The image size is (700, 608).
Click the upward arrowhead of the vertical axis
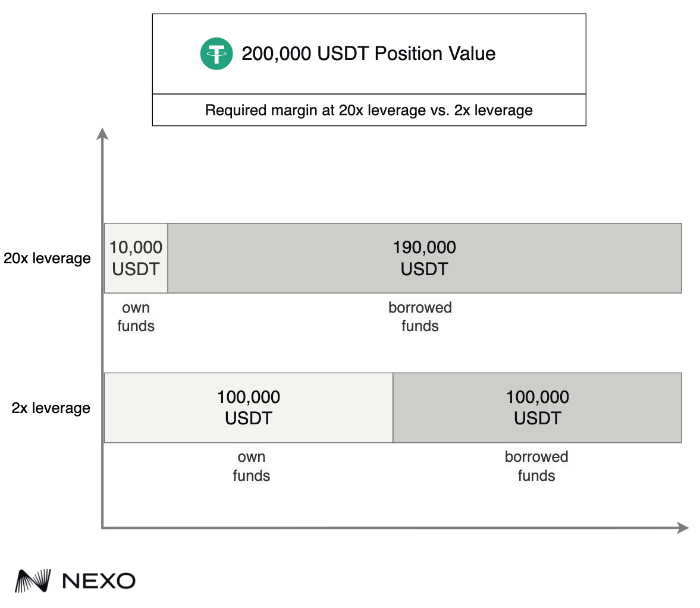103,133
